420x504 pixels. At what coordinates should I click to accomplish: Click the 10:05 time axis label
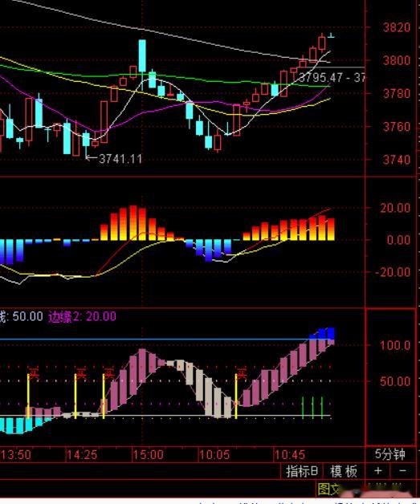click(214, 455)
